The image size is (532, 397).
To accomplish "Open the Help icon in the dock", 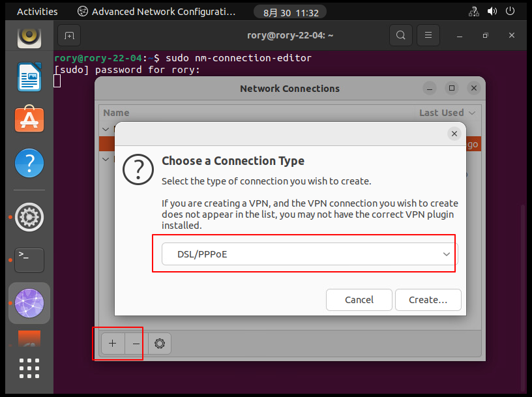I will pyautogui.click(x=29, y=163).
